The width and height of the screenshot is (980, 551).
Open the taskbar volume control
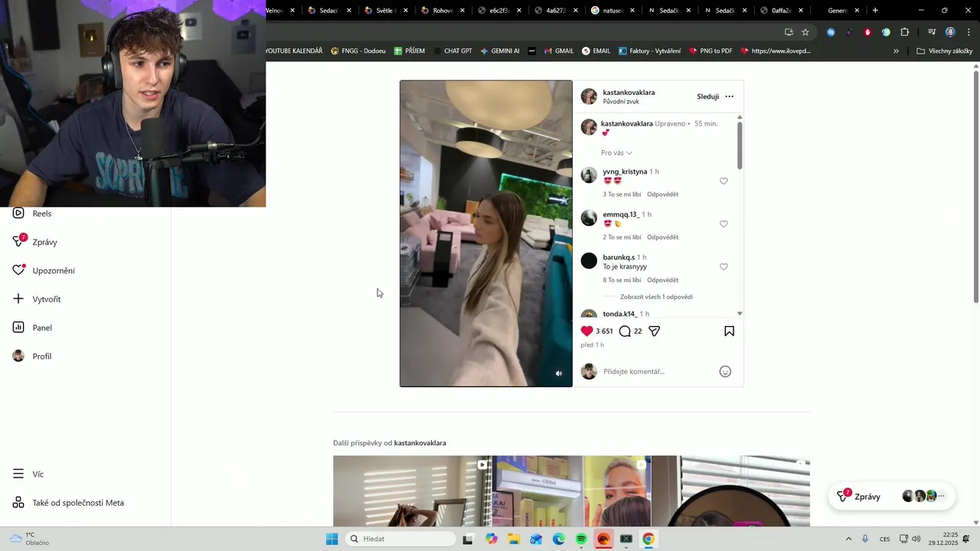(916, 539)
